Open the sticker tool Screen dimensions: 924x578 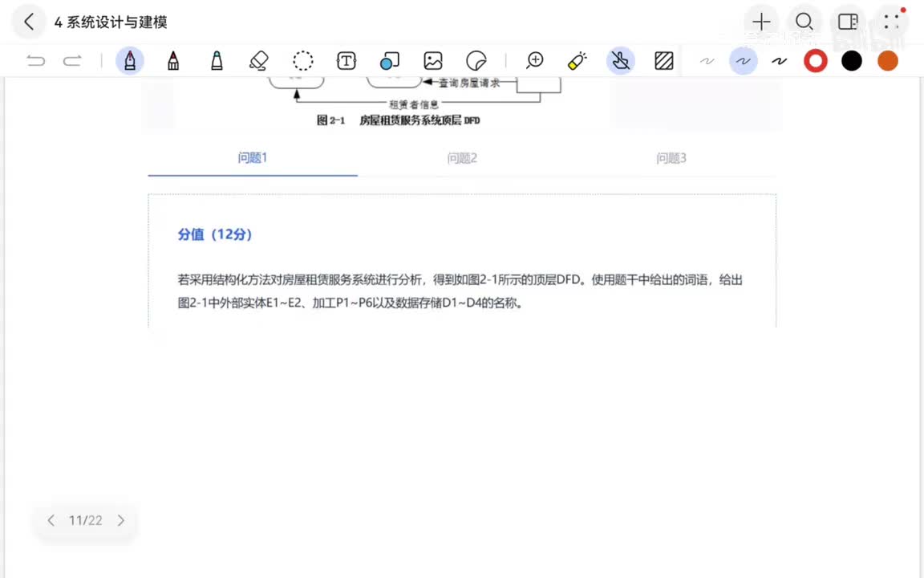tap(476, 61)
